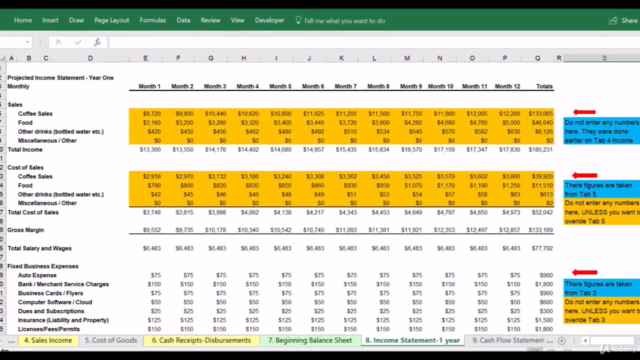640x360 pixels.
Task: Click the sheet tabs ellipsis on the left
Action: pyautogui.click(x=11, y=341)
